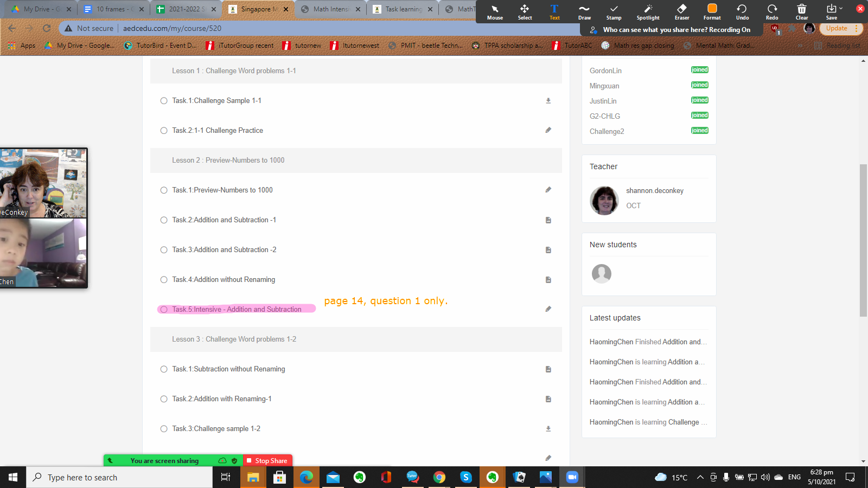The image size is (868, 488).
Task: Open document icon for Addition and Subtraction -2
Action: click(548, 250)
